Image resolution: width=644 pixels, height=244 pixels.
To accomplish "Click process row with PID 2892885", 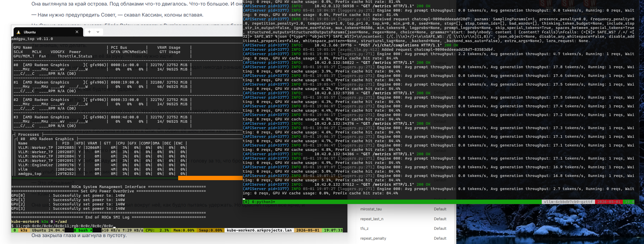I will coord(102,148).
